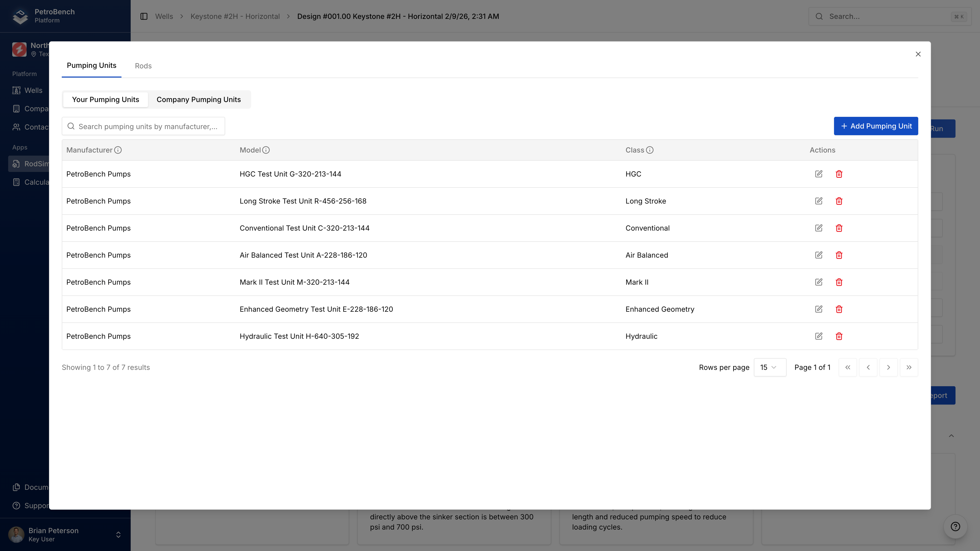Click the Class column info icon

650,150
